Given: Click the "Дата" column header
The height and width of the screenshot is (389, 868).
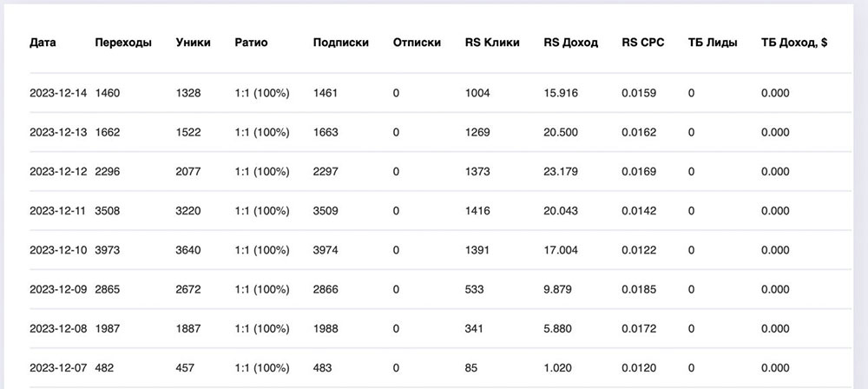Looking at the screenshot, I should (x=43, y=43).
